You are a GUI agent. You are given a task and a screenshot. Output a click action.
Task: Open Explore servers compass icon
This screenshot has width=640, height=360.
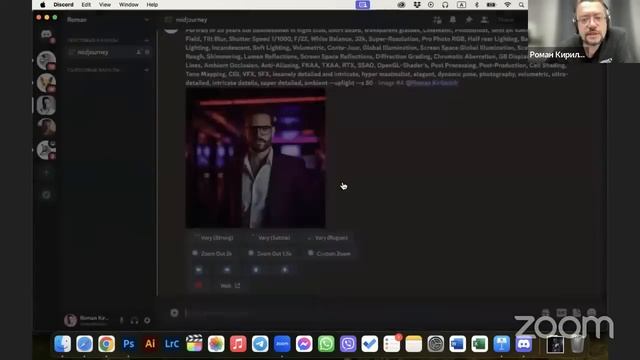(46, 195)
